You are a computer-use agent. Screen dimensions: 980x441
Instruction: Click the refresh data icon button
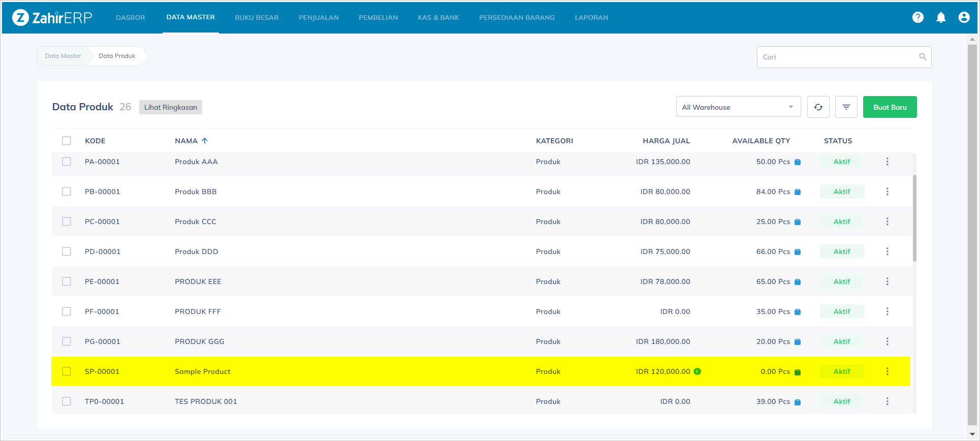(818, 107)
